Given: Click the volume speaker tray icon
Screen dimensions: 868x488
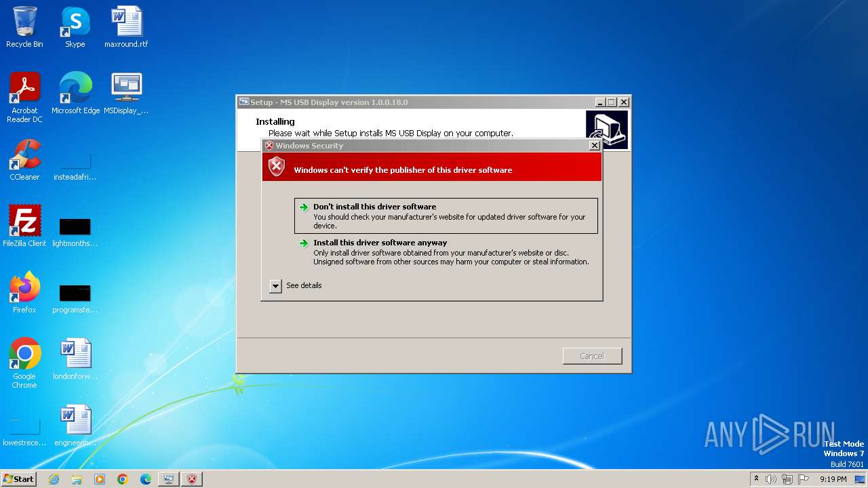Looking at the screenshot, I should tap(771, 479).
